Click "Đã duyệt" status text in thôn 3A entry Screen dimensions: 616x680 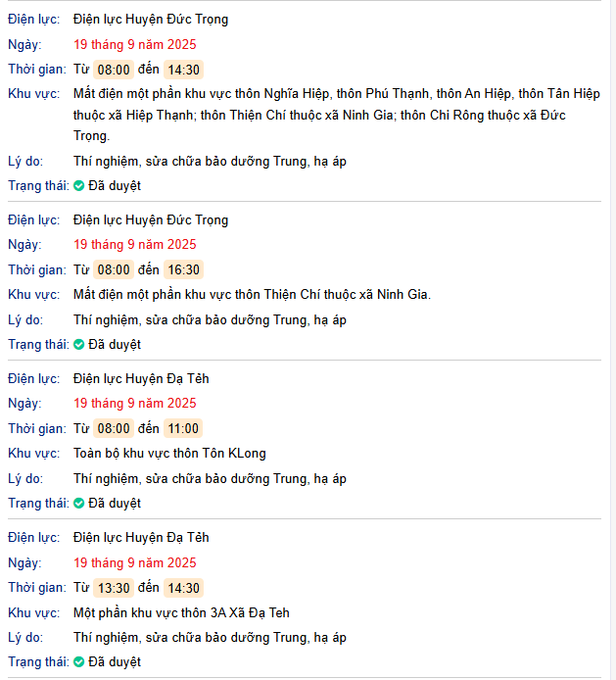click(x=115, y=661)
